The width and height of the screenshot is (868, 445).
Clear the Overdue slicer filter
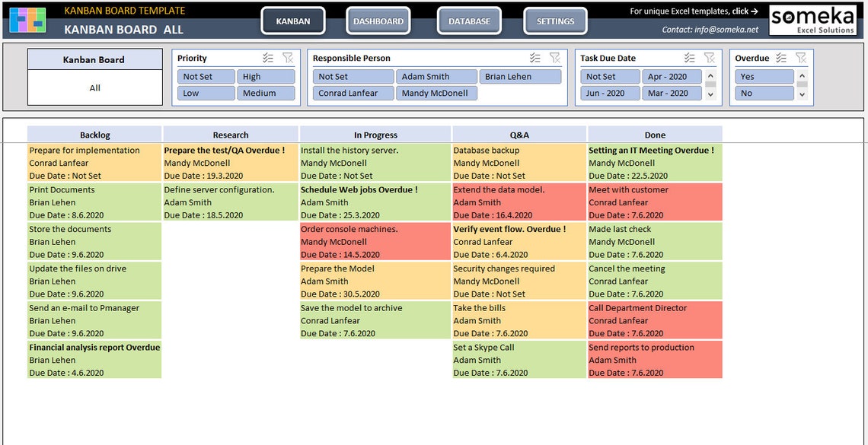[800, 58]
